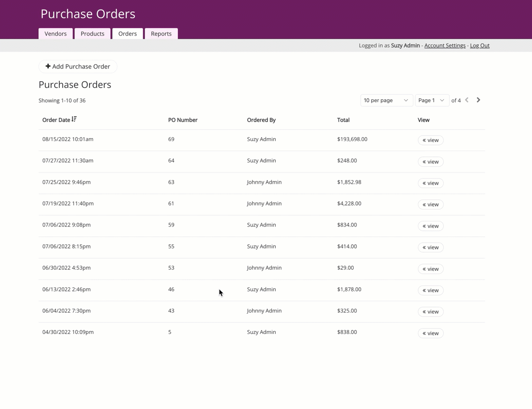This screenshot has height=409, width=532.
Task: View the $29.00 purchase order
Action: click(x=430, y=269)
